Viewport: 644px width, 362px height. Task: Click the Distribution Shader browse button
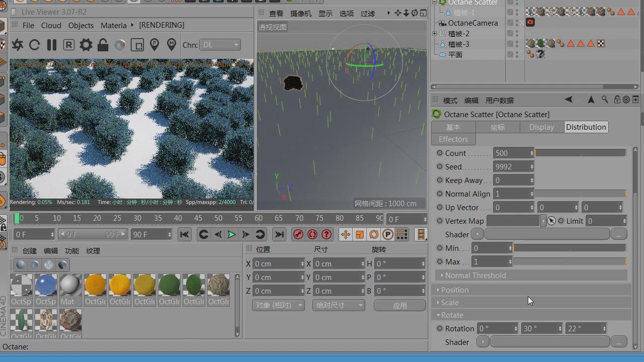(x=619, y=235)
